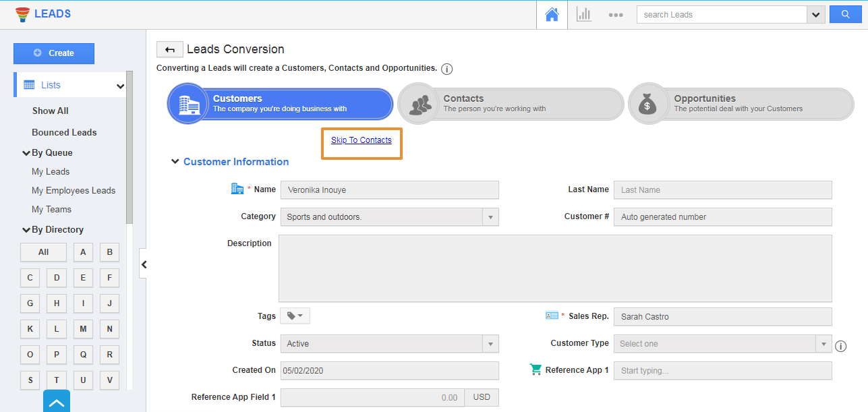
Task: Switch to the Contacts step tab
Action: click(x=511, y=104)
